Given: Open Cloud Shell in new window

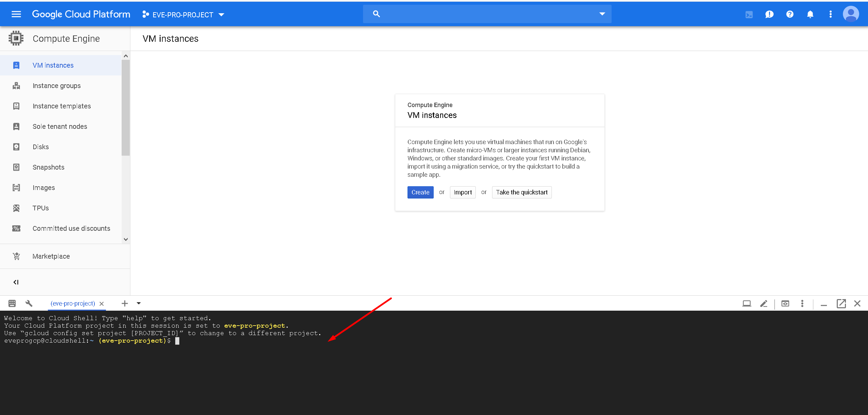Looking at the screenshot, I should point(841,304).
